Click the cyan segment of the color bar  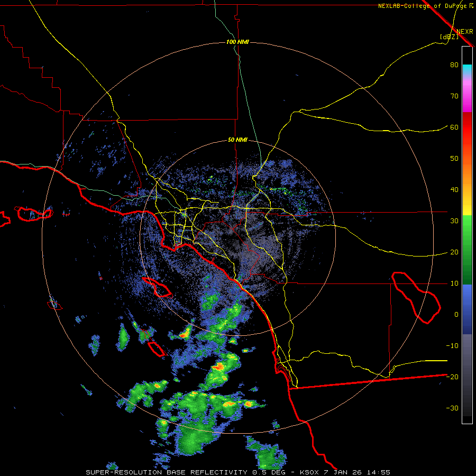click(467, 69)
